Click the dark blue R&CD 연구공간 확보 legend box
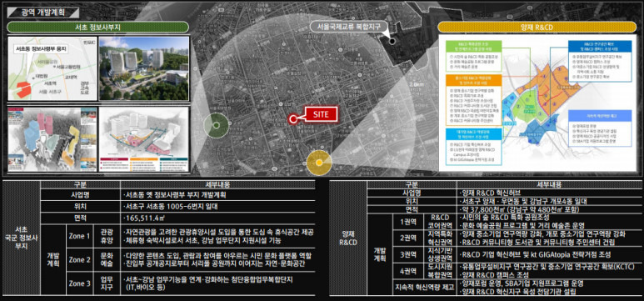Viewport: 644px width, 301px height. click(600, 60)
